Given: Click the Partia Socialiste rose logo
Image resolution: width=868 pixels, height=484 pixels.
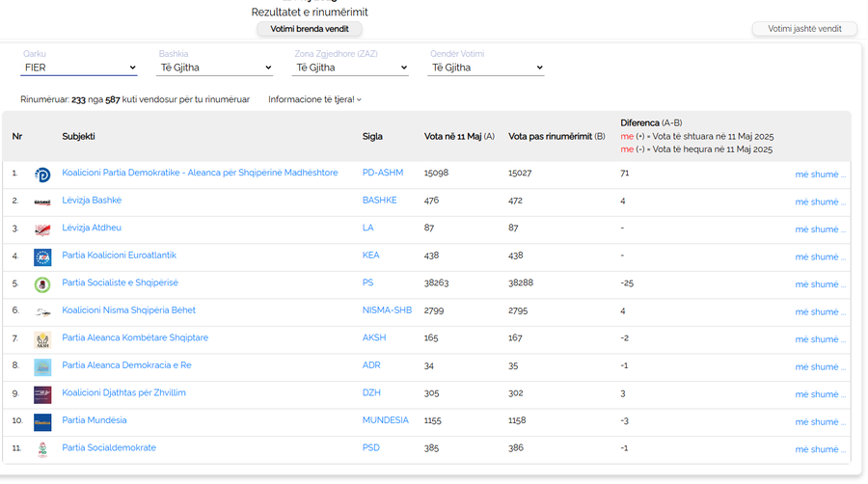Looking at the screenshot, I should (42, 284).
